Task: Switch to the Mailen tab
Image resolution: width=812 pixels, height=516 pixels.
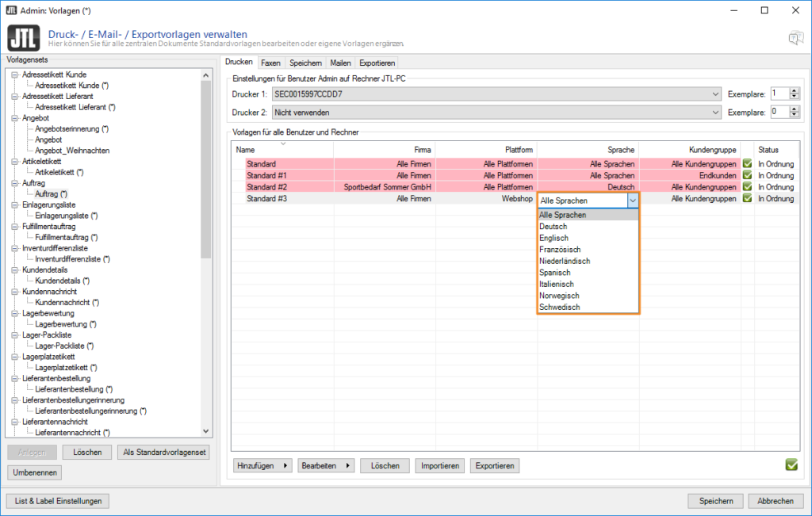Action: coord(339,63)
